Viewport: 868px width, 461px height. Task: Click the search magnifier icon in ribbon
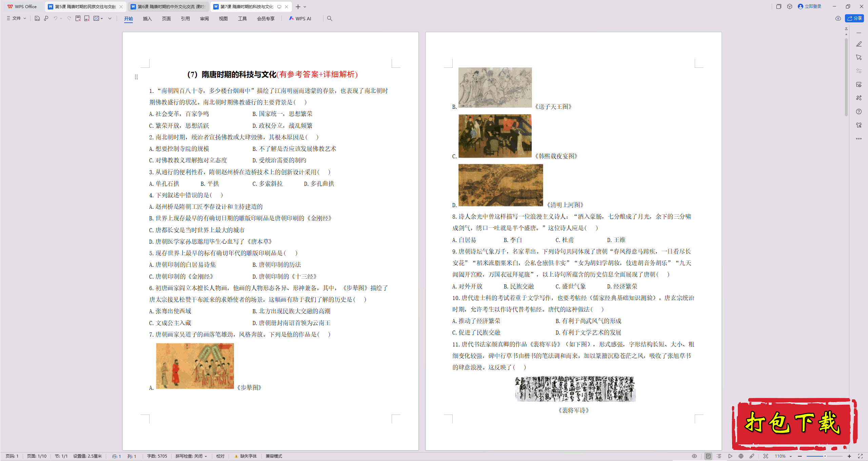point(330,18)
